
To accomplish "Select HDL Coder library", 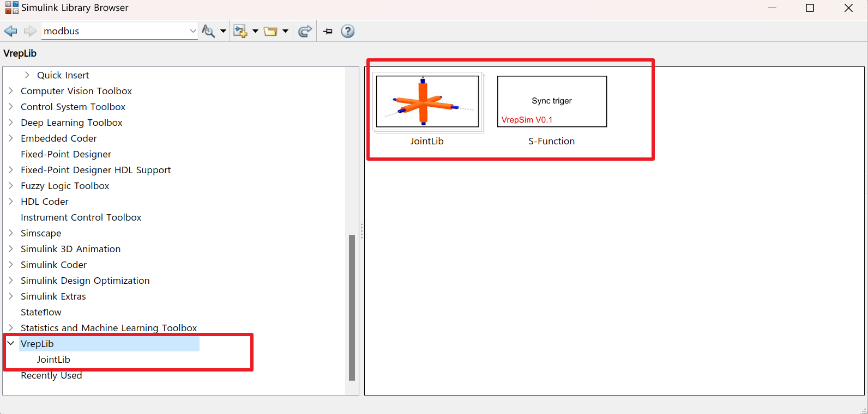I will pos(45,202).
